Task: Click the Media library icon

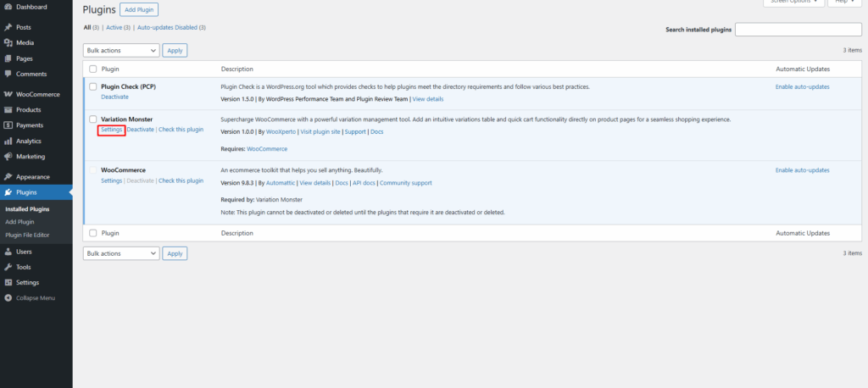Action: [8, 42]
